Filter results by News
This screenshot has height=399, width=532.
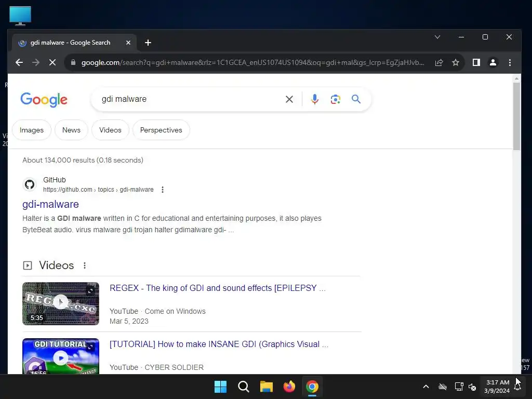pos(71,130)
